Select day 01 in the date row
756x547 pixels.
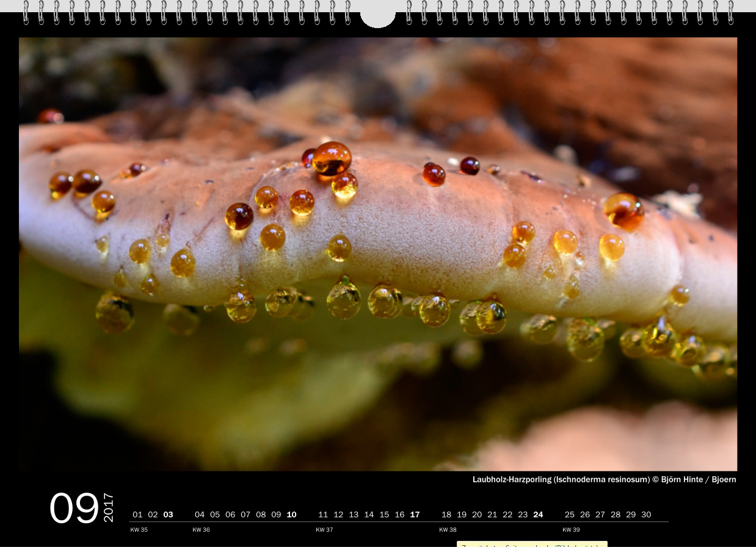point(137,515)
